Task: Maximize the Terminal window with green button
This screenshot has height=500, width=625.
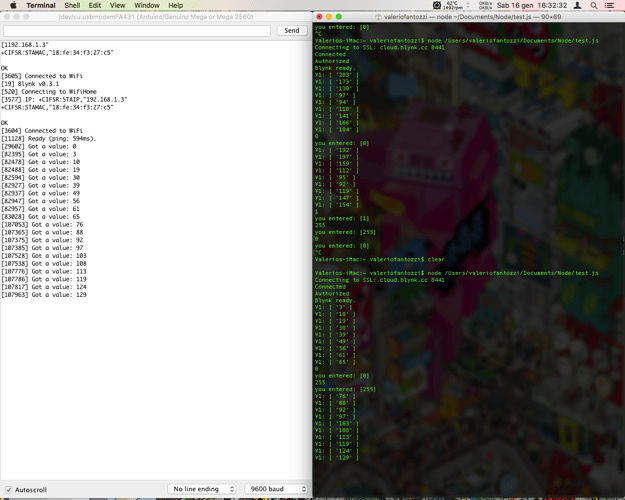Action: point(339,17)
